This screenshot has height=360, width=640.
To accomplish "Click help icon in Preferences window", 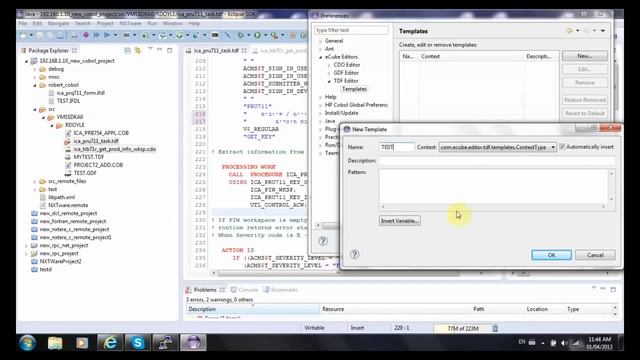I will click(323, 241).
